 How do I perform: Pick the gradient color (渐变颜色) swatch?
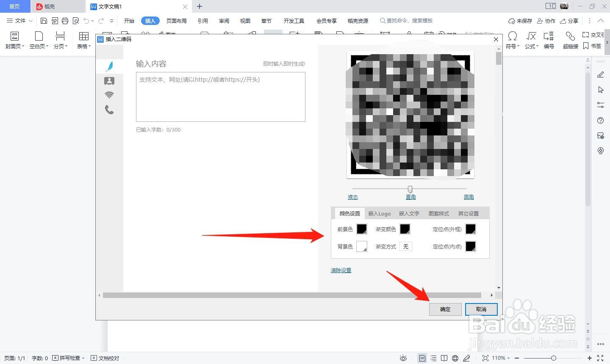point(405,229)
